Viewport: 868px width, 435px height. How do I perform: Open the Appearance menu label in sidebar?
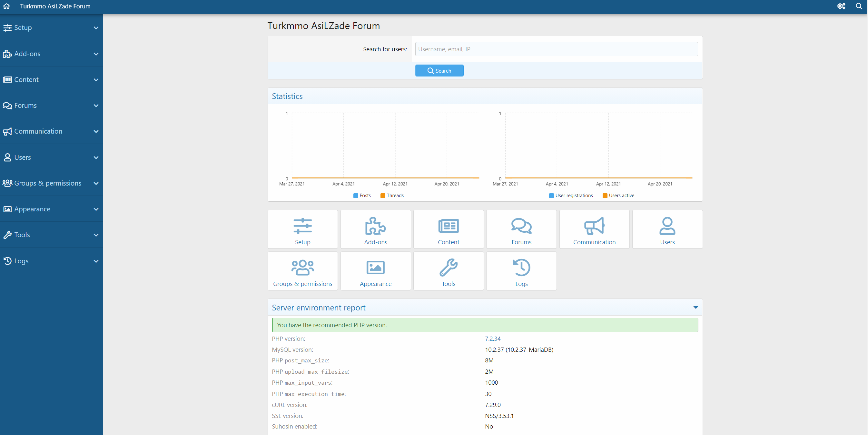[x=32, y=209]
